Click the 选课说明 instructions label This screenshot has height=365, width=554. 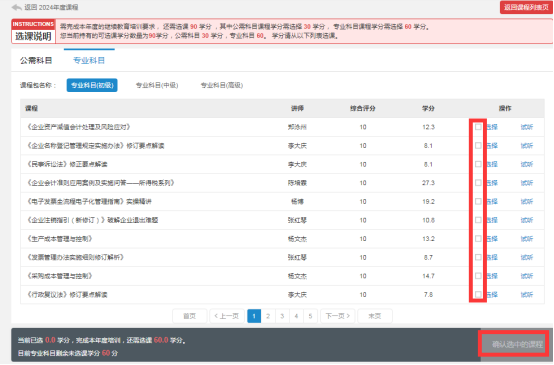click(x=33, y=36)
